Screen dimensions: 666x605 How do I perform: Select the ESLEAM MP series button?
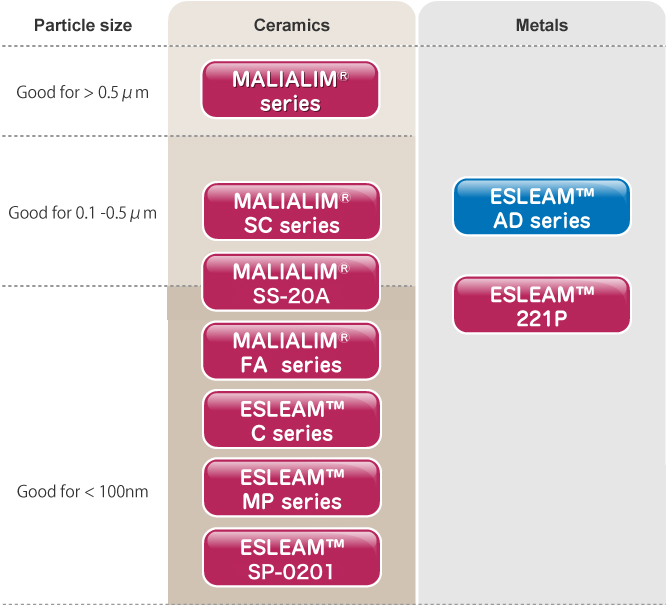coord(291,488)
